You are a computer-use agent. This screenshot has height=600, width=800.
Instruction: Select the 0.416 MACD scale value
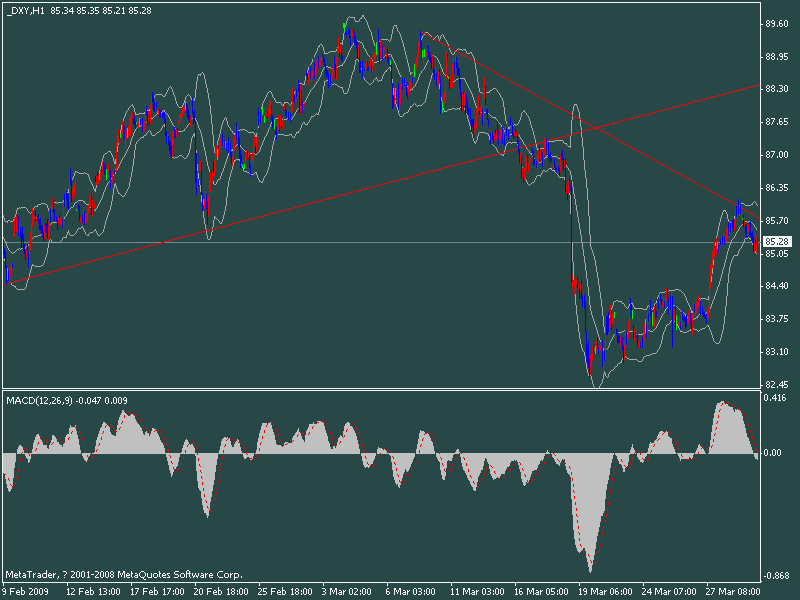(775, 394)
